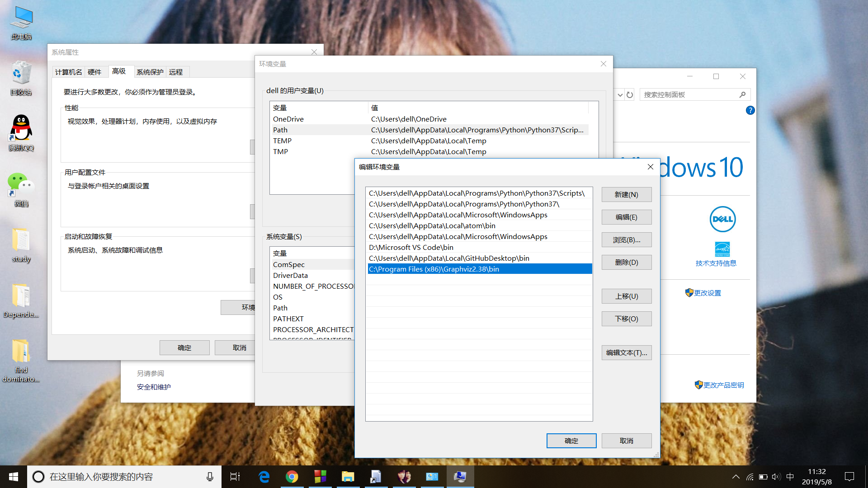Open 技术支持信息 link
The image size is (868, 488).
pos(716,263)
